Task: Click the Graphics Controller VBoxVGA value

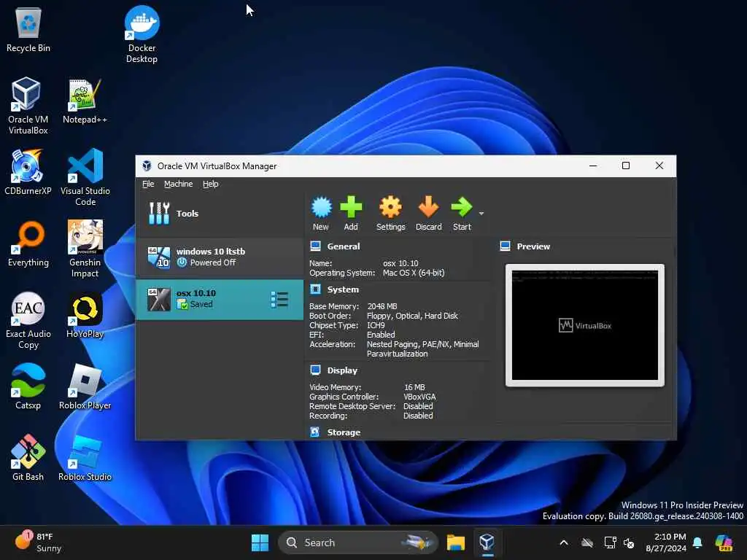Action: pos(419,397)
